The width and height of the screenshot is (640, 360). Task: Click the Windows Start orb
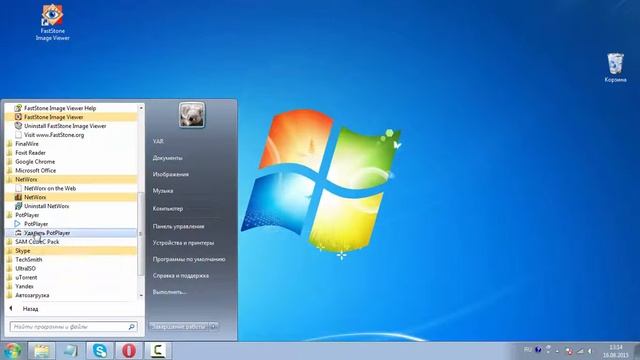12,351
